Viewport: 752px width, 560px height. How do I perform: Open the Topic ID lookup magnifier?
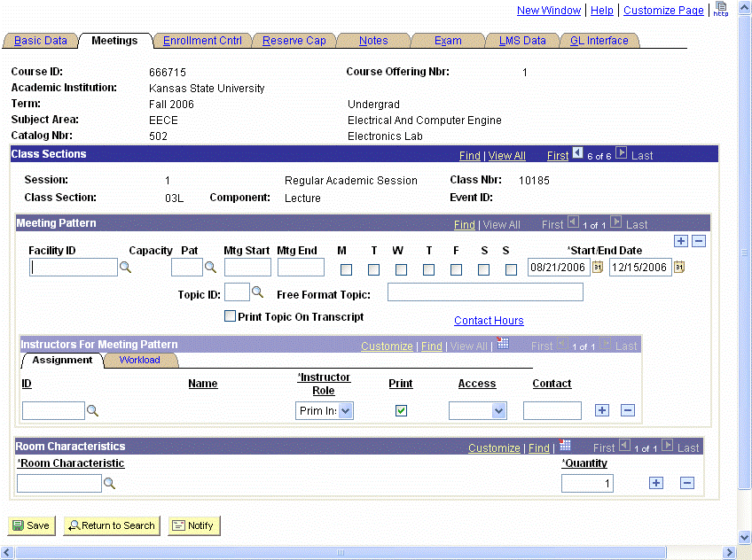click(x=257, y=292)
